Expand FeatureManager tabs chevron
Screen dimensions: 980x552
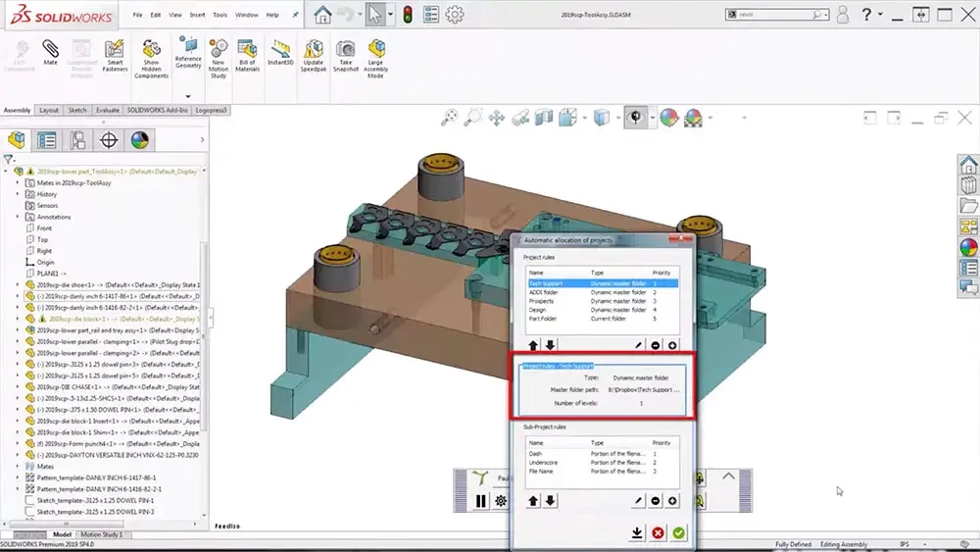click(x=202, y=140)
